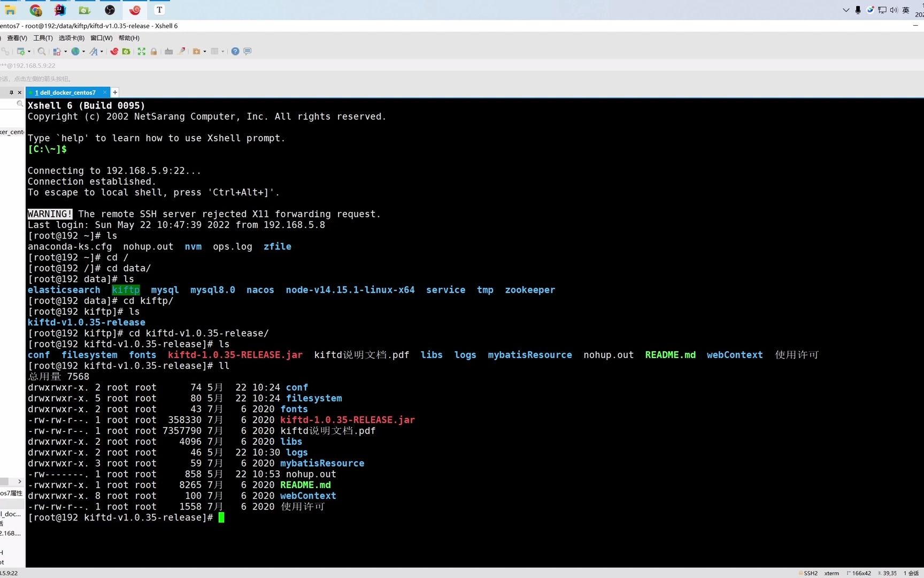
Task: Click the highlighted kiftp directory name
Action: tap(126, 290)
